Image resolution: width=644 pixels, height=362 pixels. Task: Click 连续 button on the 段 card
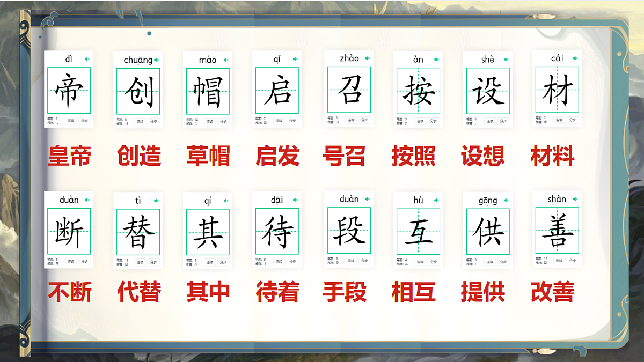351,261
